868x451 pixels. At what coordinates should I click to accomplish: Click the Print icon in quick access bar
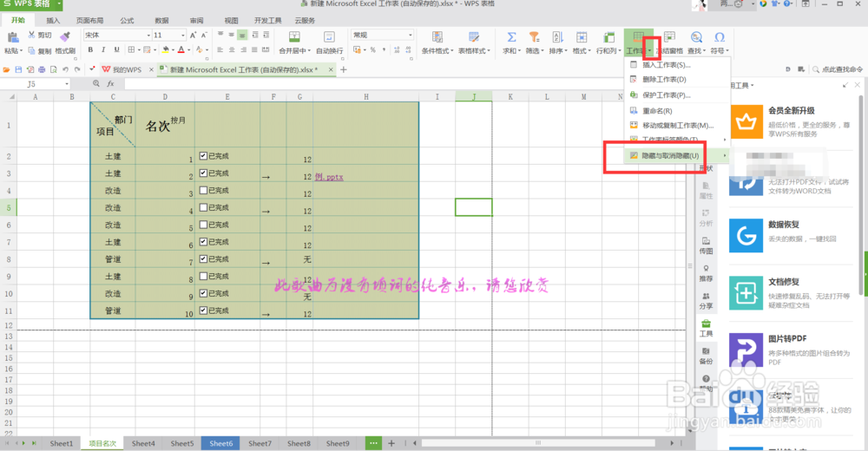(42, 69)
